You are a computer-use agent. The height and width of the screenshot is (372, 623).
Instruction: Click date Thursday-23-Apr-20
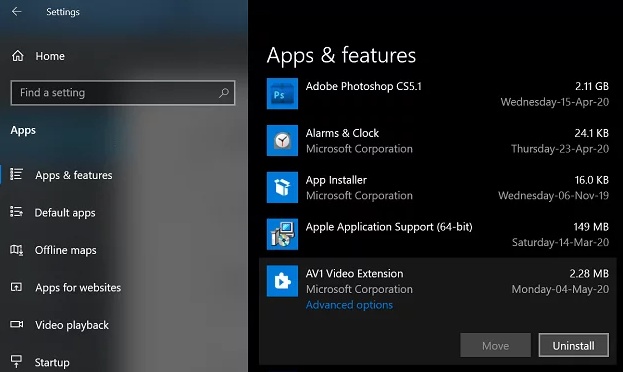[560, 149]
